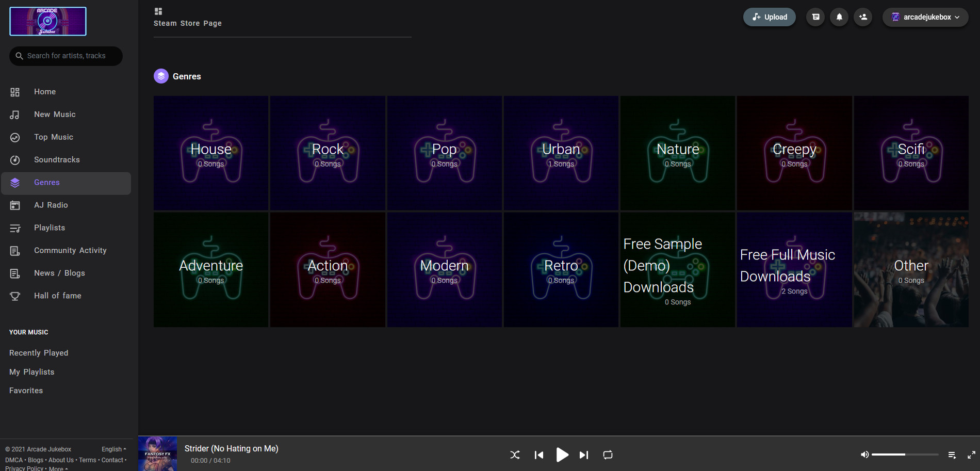
Task: Select the AJ Radio sidebar icon
Action: point(15,205)
